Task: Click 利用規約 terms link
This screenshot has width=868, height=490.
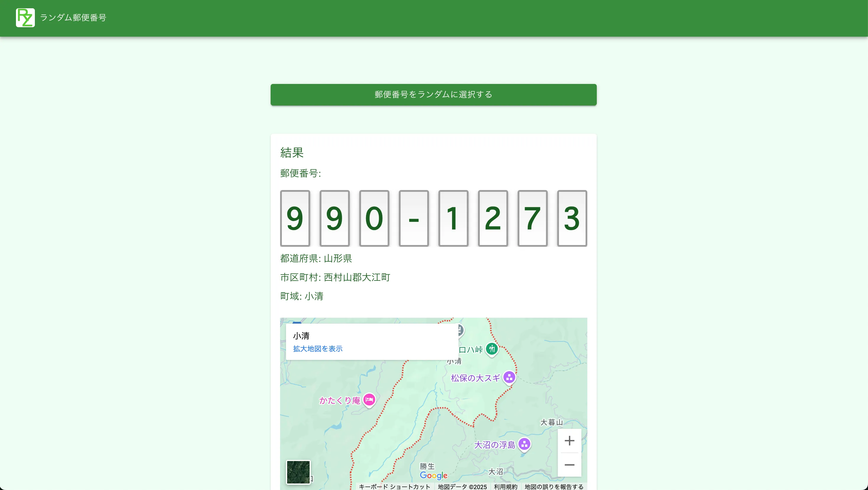Action: click(x=505, y=486)
